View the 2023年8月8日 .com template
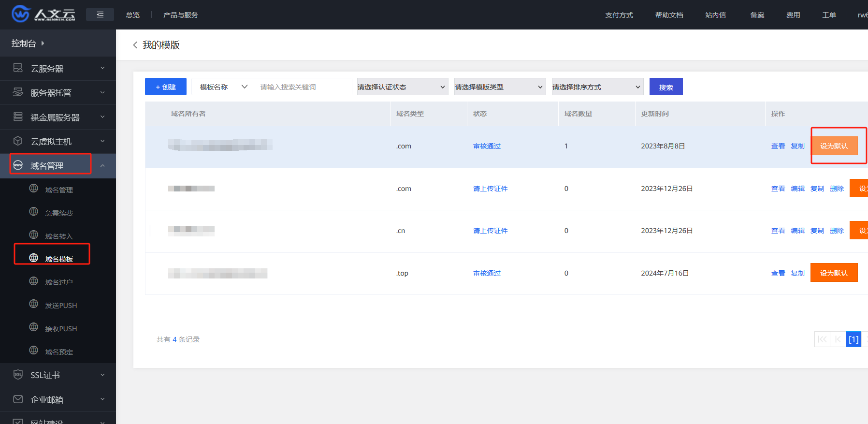868x424 pixels. 778,146
